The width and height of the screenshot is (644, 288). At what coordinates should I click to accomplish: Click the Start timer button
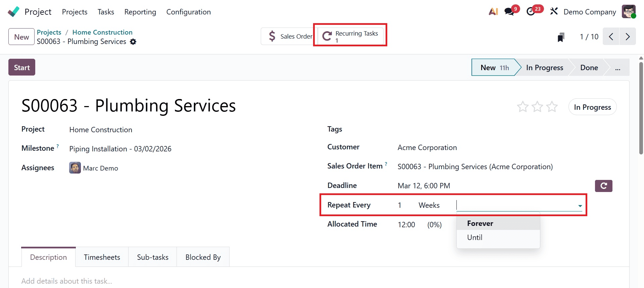(22, 67)
